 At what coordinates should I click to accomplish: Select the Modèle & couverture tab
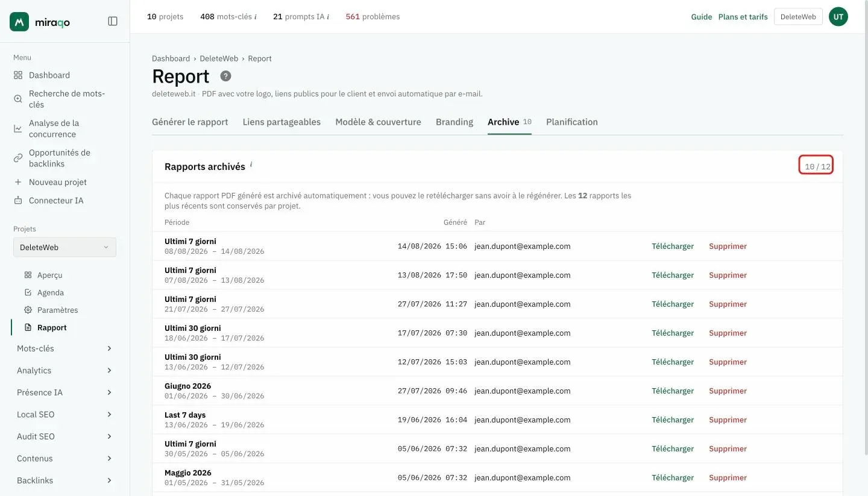coord(378,122)
